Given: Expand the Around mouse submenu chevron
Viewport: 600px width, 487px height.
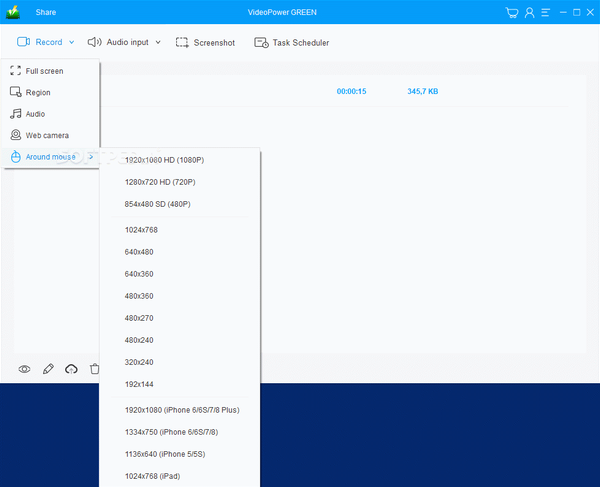Looking at the screenshot, I should click(x=91, y=157).
